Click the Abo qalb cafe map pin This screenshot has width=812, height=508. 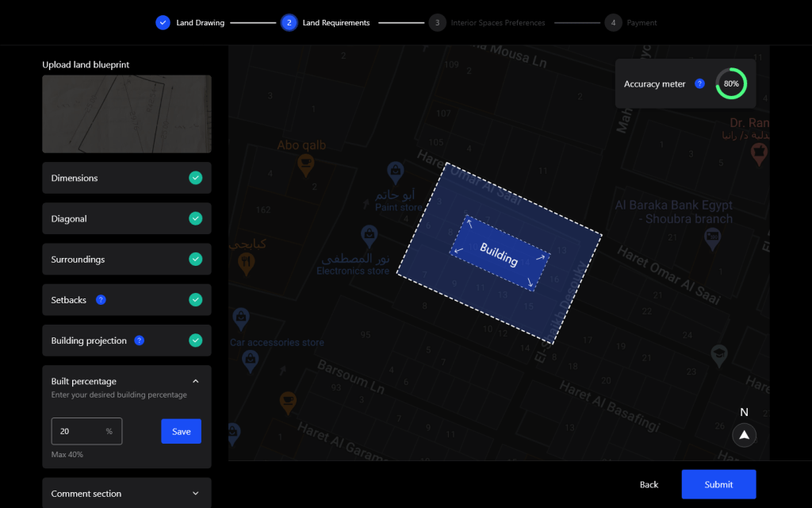click(305, 164)
